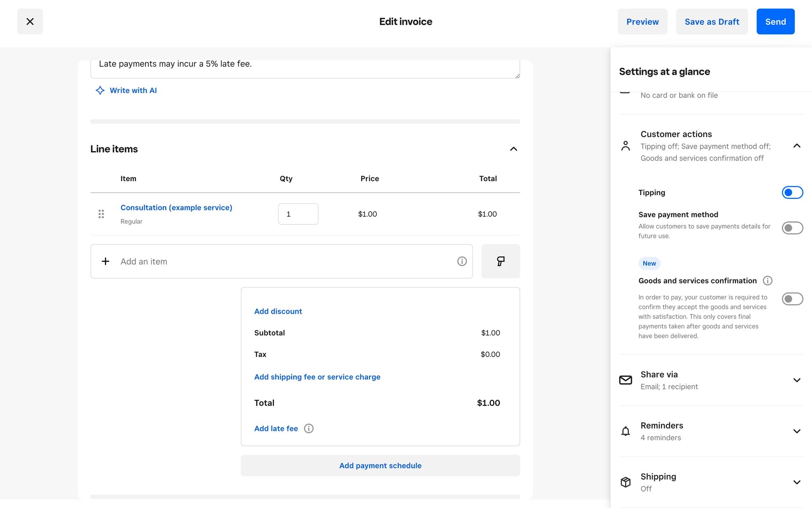This screenshot has height=508, width=812.
Task: Open Add shipping fee or service charge
Action: [317, 377]
